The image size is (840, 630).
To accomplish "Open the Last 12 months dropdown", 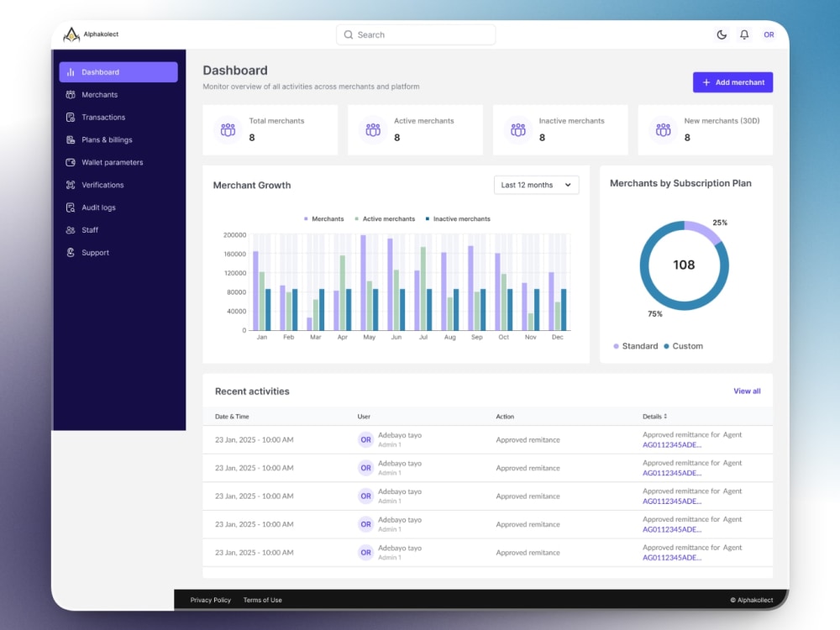I will point(536,185).
